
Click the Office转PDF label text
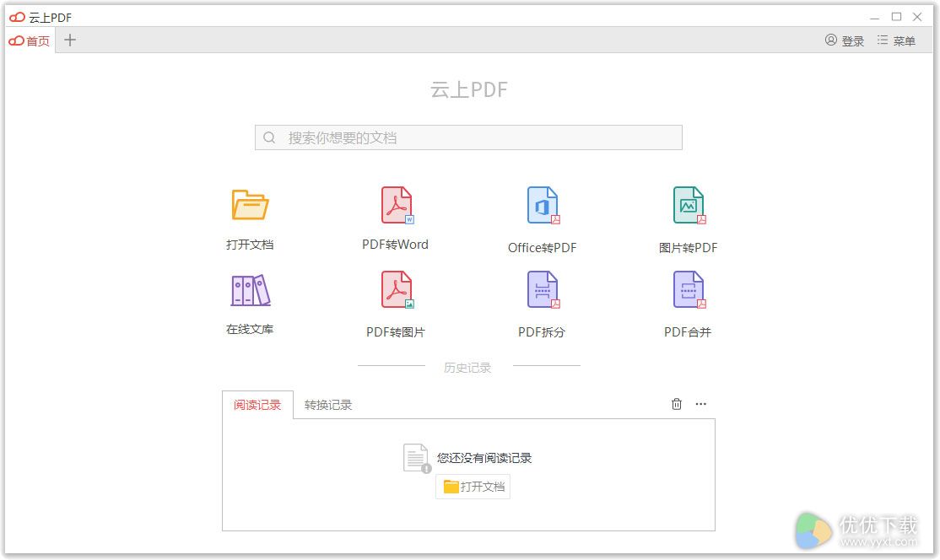pyautogui.click(x=542, y=248)
